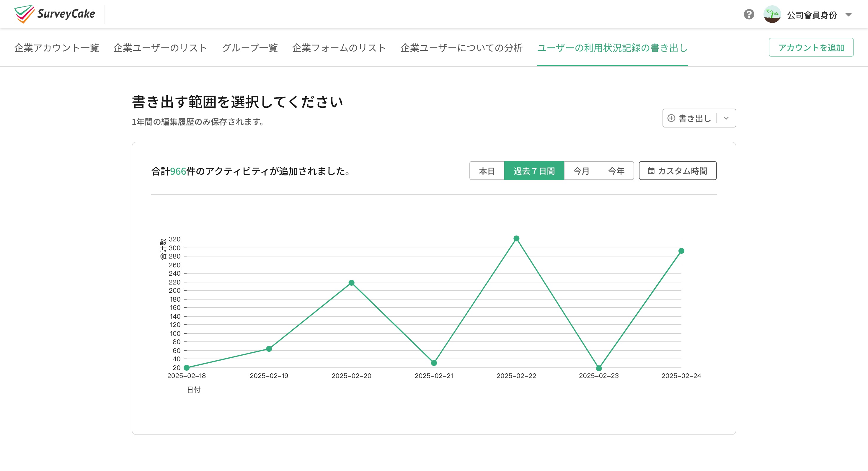Click the SurveyCake logo
The width and height of the screenshot is (868, 471).
coord(55,14)
